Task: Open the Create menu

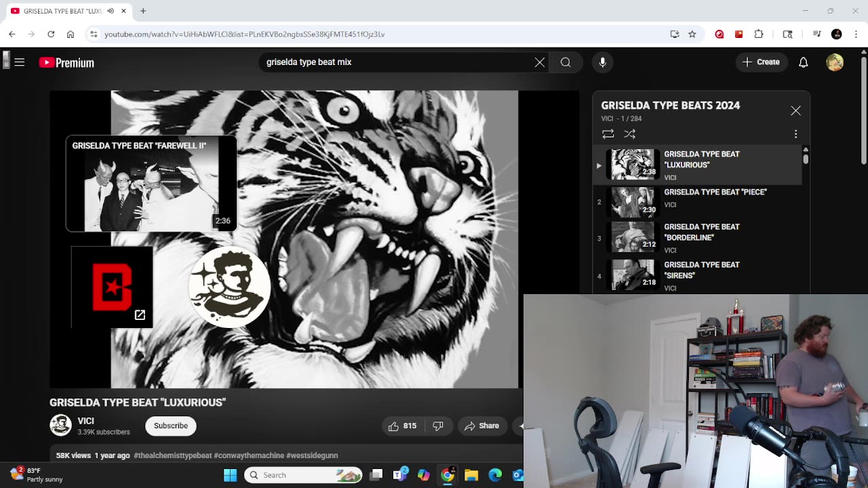Action: 762,62
